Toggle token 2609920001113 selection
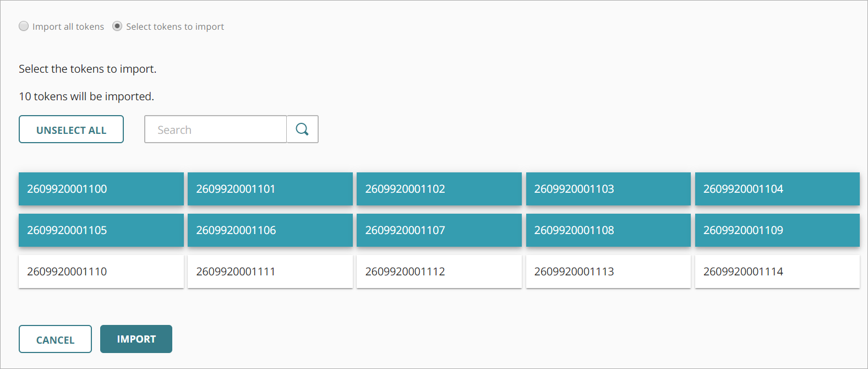The image size is (868, 369). 608,272
